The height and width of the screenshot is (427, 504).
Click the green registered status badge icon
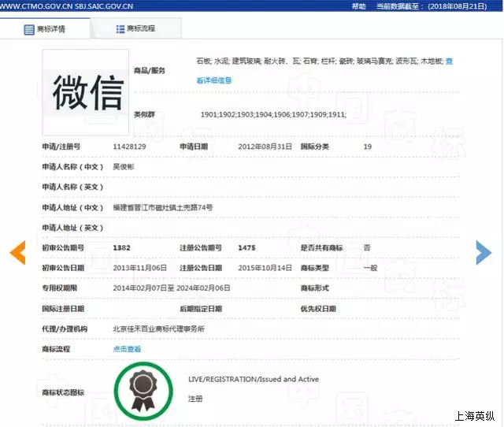(x=143, y=391)
